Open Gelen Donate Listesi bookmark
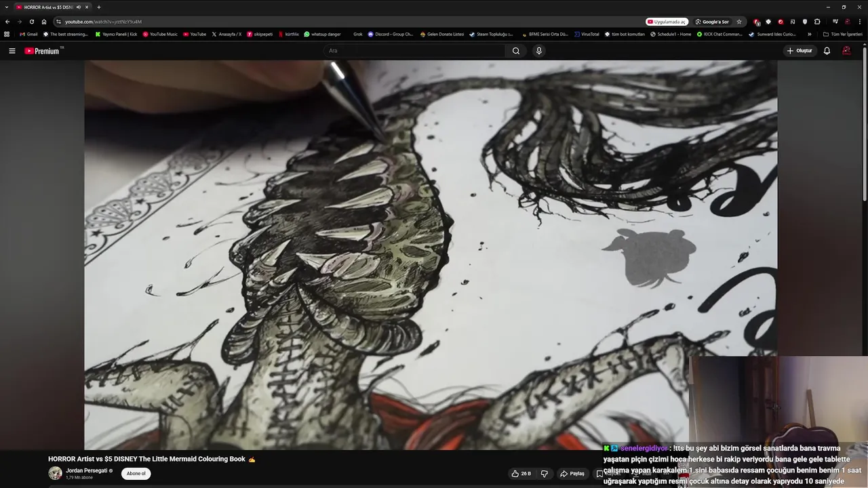 [442, 34]
